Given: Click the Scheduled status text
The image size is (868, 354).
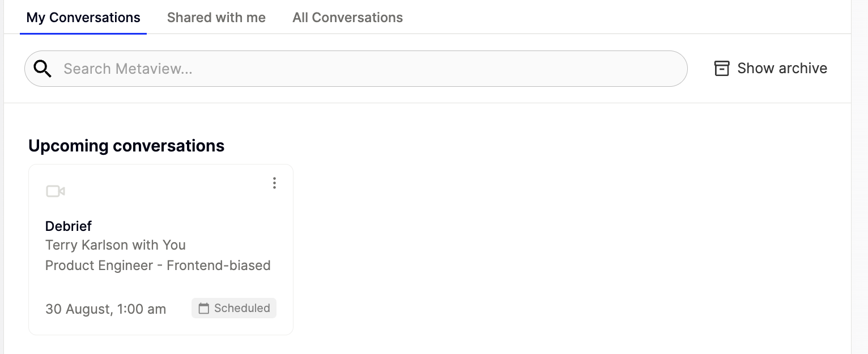Looking at the screenshot, I should (x=242, y=308).
